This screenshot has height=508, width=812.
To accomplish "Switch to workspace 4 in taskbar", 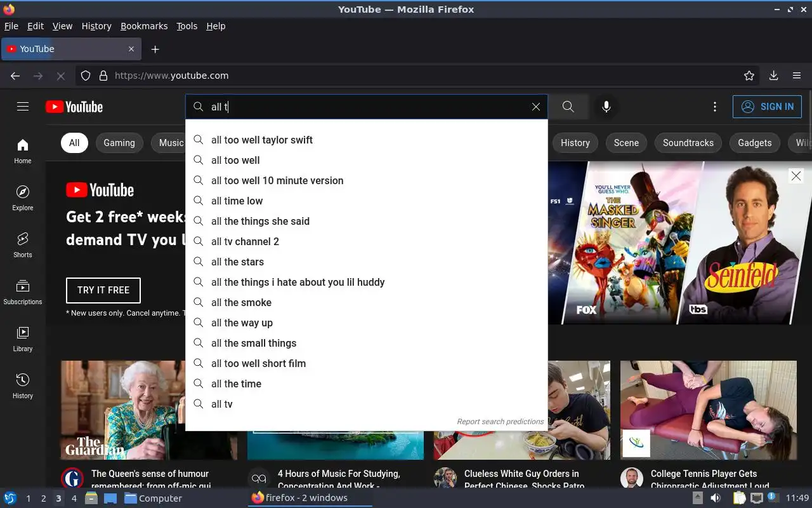I will [x=74, y=498].
